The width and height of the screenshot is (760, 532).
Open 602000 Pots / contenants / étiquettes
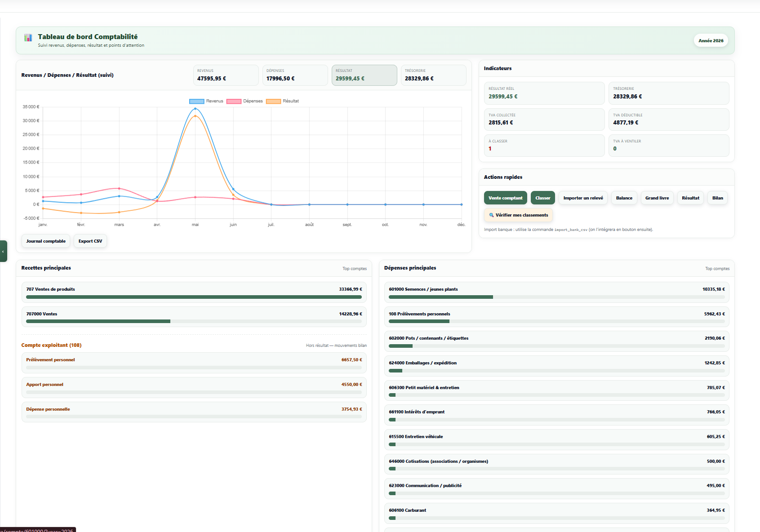pos(557,341)
